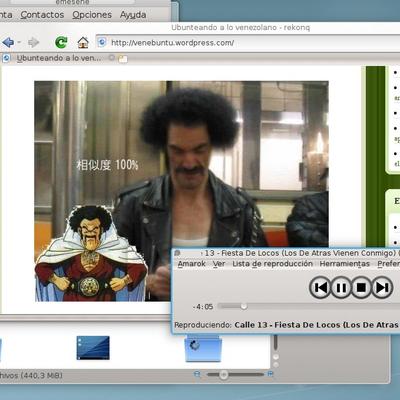Image resolution: width=400 pixels, height=400 pixels.
Task: Click the grayed forward arrow button
Action: 33,42
